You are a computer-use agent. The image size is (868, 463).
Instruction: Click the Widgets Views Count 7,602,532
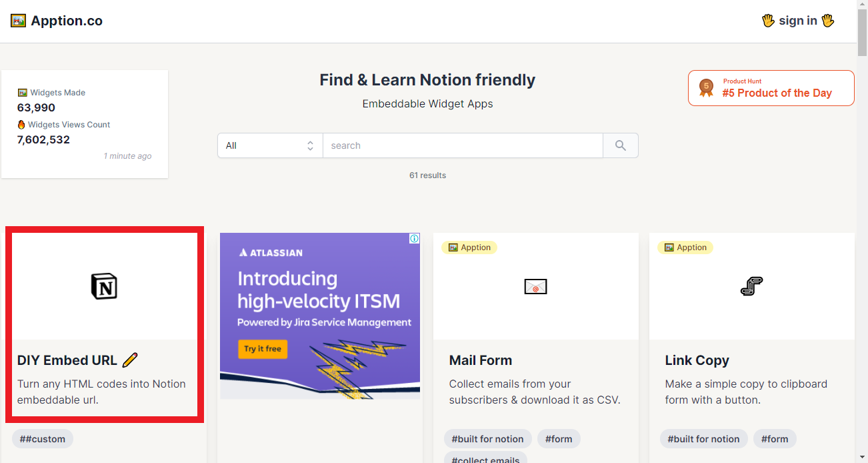click(43, 140)
